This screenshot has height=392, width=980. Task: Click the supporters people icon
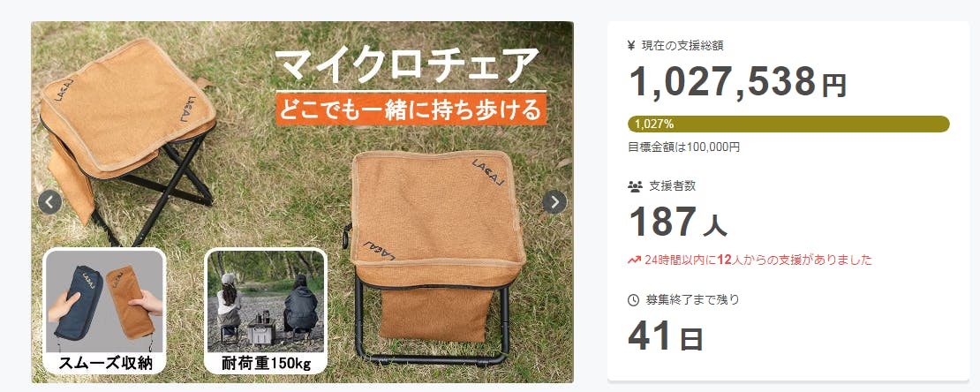pyautogui.click(x=635, y=186)
